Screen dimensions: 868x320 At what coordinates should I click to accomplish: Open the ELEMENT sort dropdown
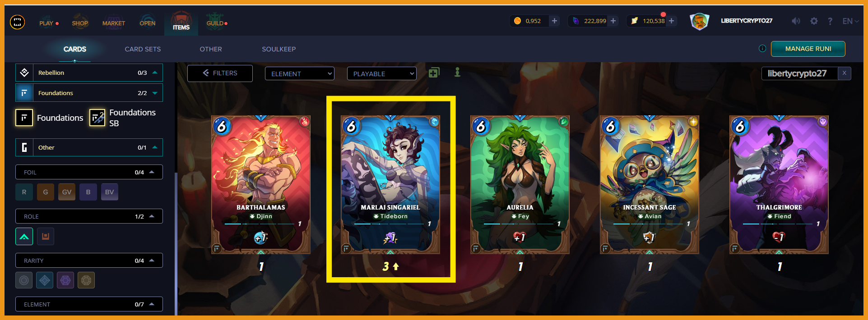tap(300, 73)
